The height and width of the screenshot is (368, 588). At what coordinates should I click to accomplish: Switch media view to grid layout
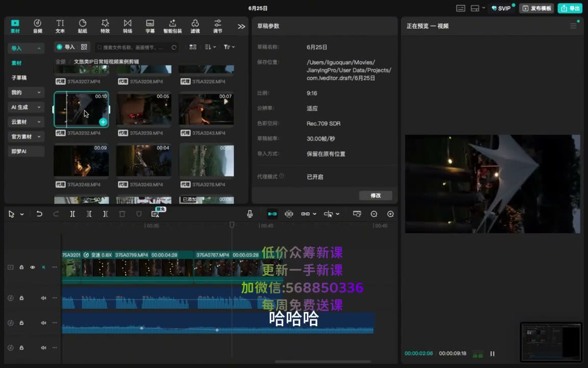coord(193,47)
